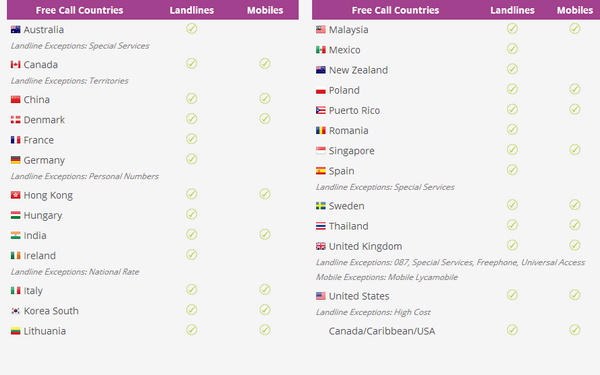
Task: Click Canada/Caribbean/USA Landlines checkmark
Action: point(512,330)
